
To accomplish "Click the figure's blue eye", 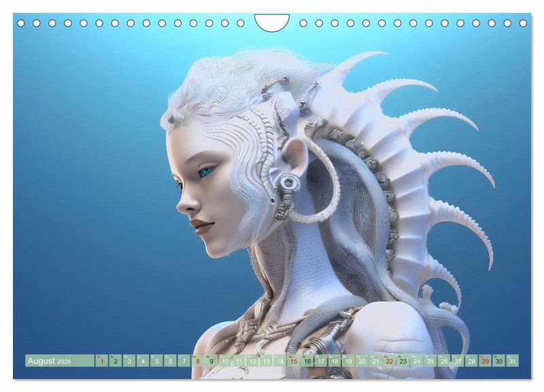I will point(205,172).
